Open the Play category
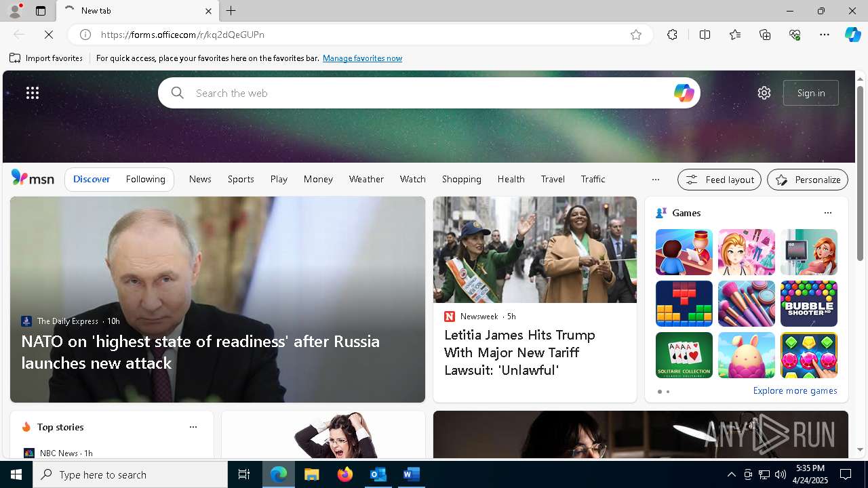Screen dimensions: 868x488 (x=279, y=179)
